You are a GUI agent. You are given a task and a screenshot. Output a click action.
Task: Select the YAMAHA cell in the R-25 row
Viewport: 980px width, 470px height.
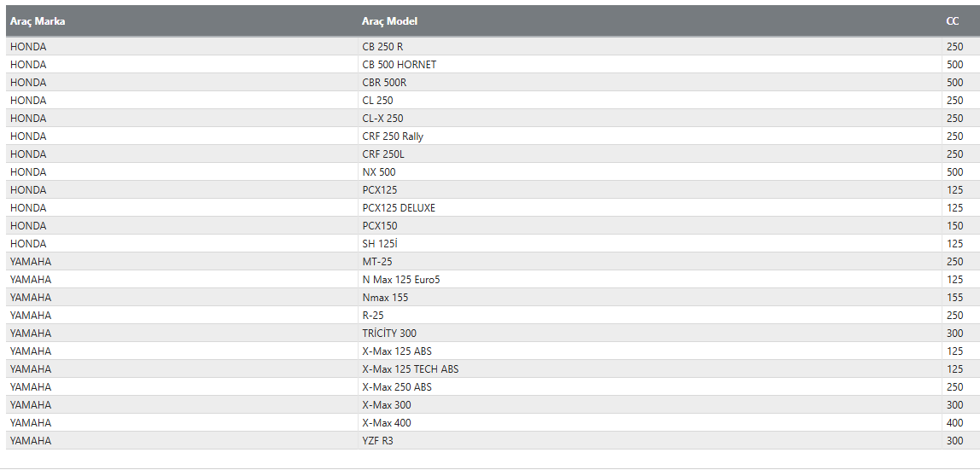(31, 316)
